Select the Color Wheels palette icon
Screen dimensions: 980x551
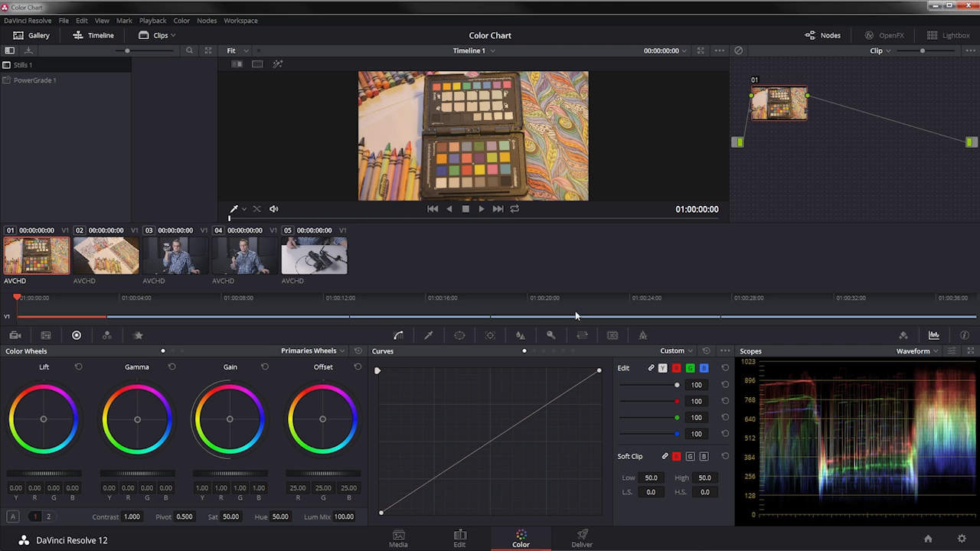point(77,335)
